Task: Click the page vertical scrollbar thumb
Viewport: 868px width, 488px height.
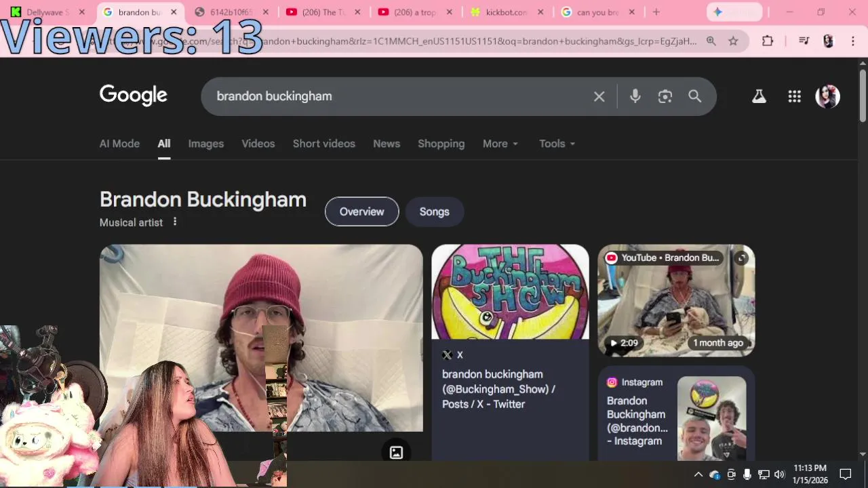Action: 863,96
